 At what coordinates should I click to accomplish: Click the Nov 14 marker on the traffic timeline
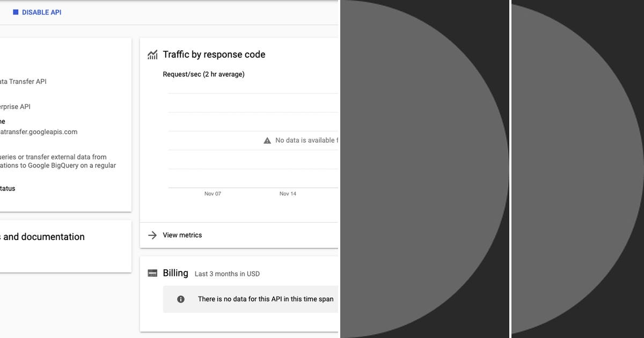(x=287, y=193)
